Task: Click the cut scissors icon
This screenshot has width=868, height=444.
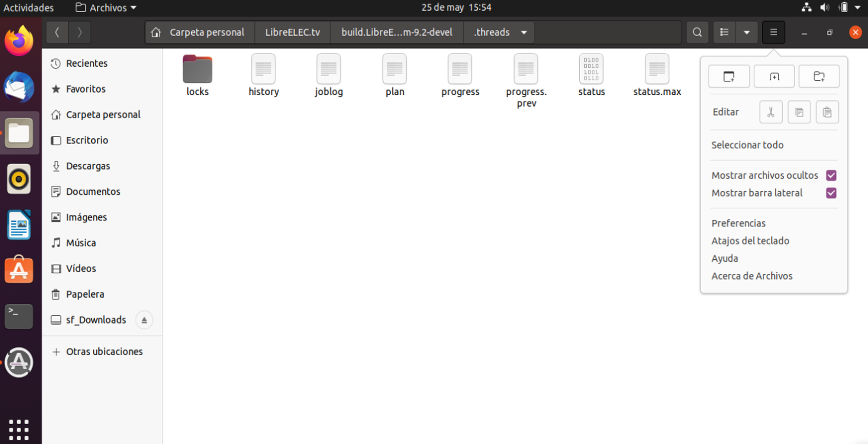Action: tap(771, 112)
